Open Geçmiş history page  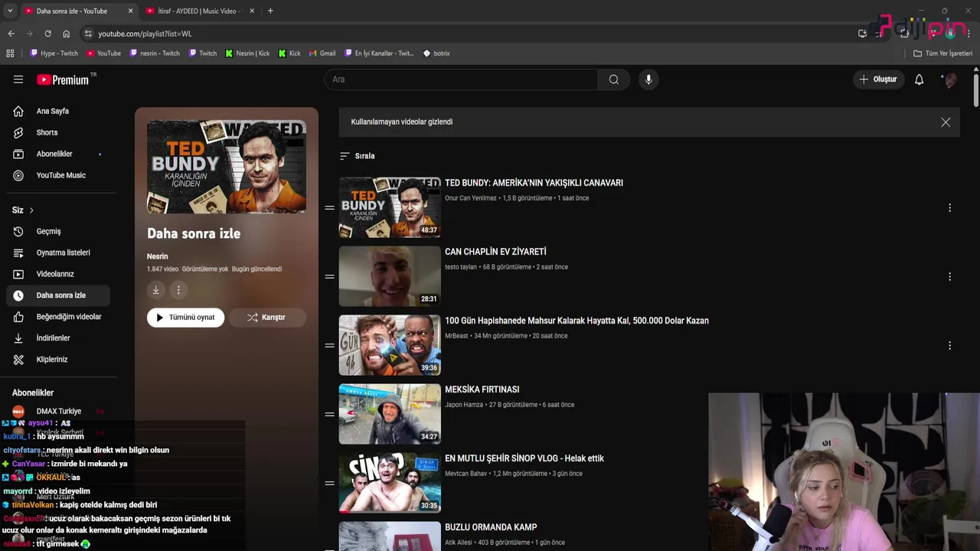(57, 231)
